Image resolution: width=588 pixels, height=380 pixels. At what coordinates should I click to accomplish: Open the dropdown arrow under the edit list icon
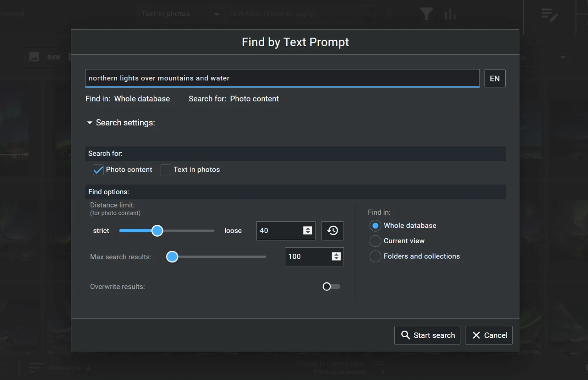click(563, 58)
